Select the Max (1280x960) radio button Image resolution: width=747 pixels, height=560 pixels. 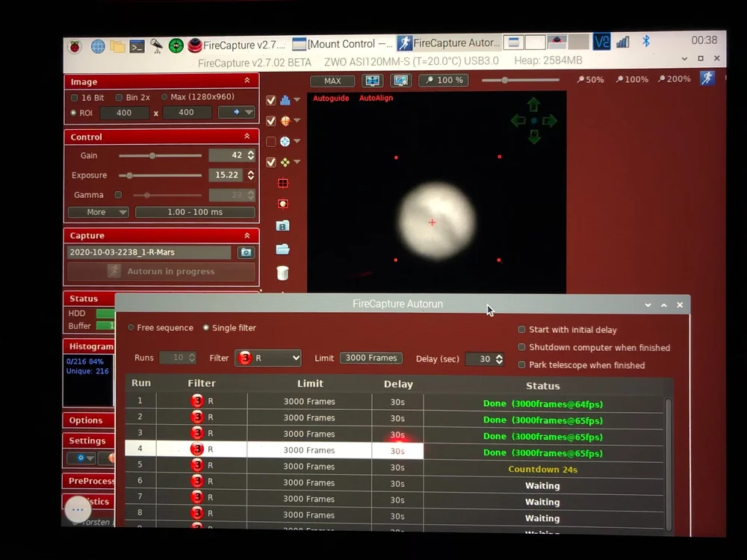pyautogui.click(x=164, y=96)
